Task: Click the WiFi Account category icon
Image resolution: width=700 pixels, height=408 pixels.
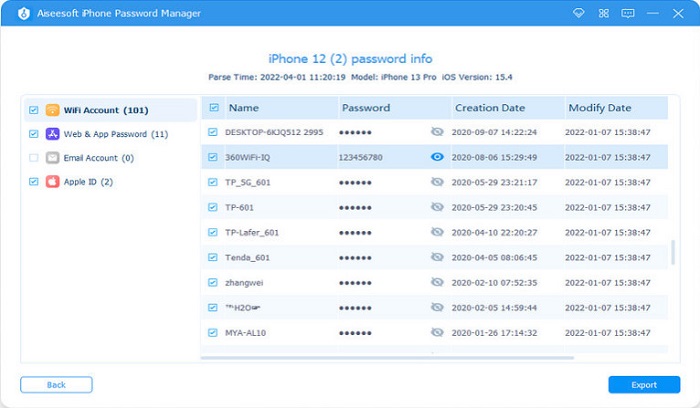Action: pos(53,110)
